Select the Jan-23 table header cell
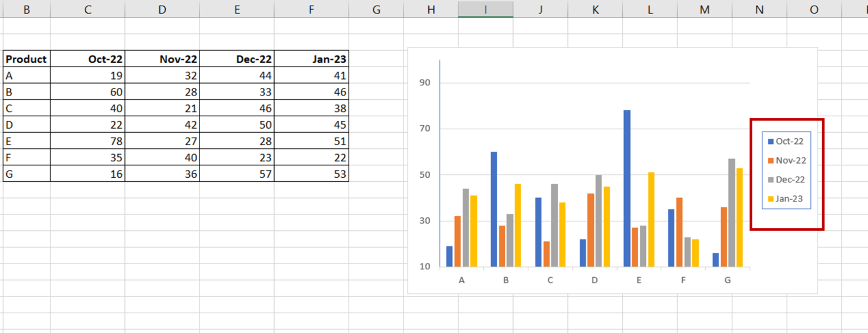 click(x=311, y=59)
